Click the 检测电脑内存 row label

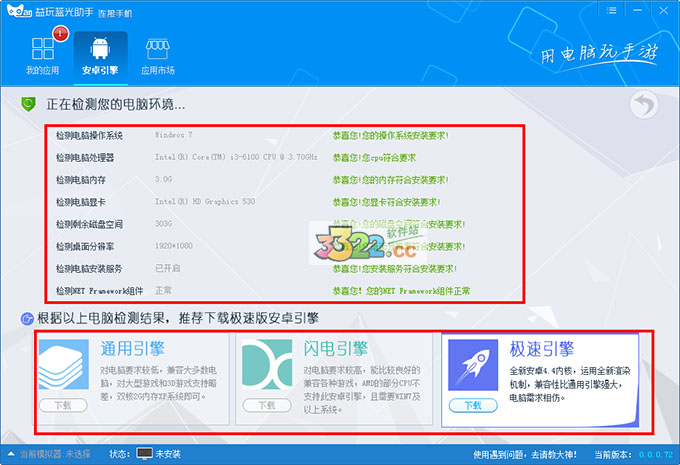81,180
